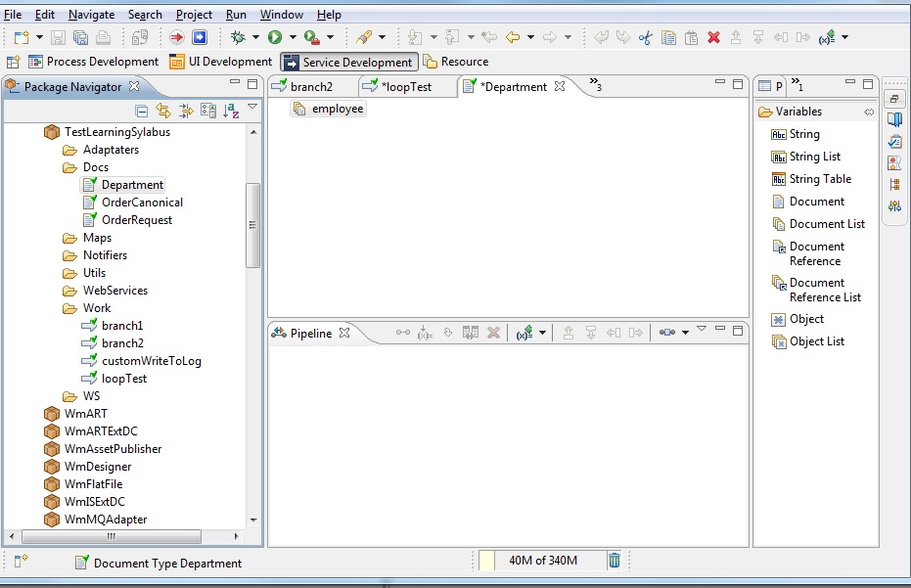Click the green Run button icon
The height and width of the screenshot is (588, 911).
pyautogui.click(x=275, y=38)
